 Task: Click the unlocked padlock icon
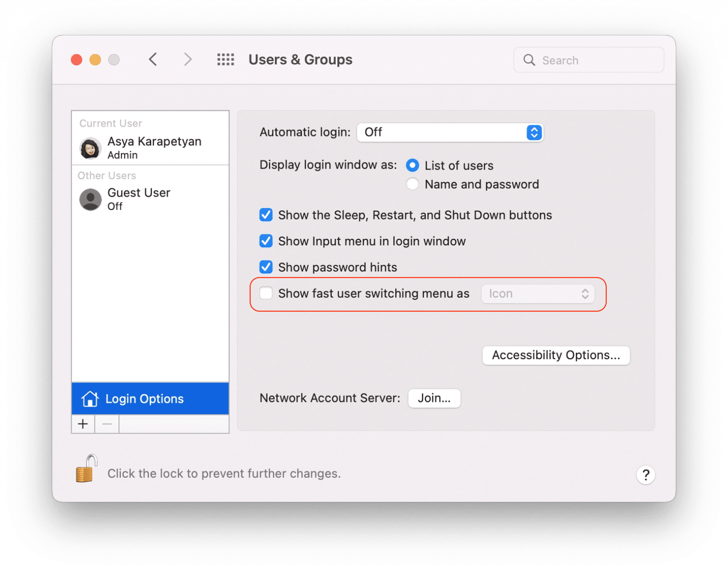[x=85, y=468]
